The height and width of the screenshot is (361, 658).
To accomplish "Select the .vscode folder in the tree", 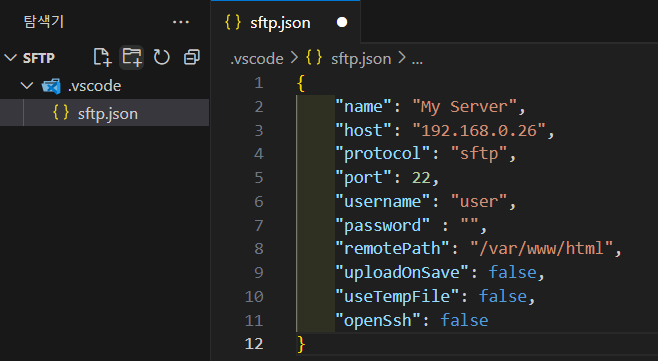I will (94, 86).
